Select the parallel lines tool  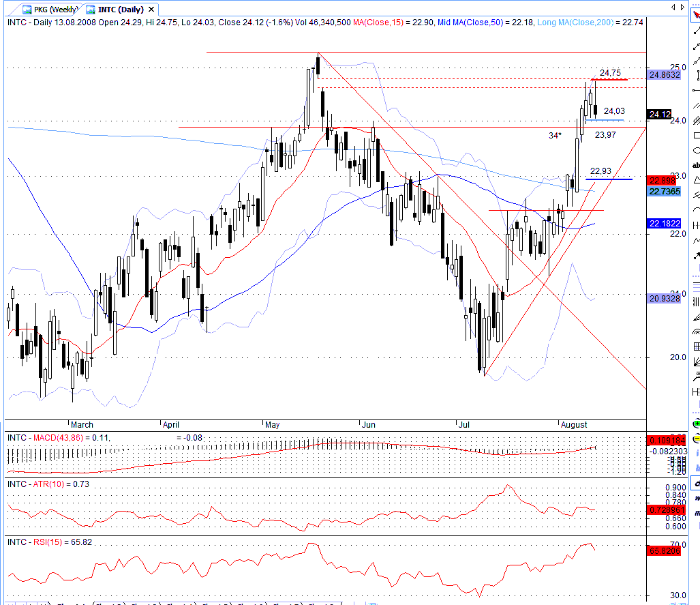697,106
